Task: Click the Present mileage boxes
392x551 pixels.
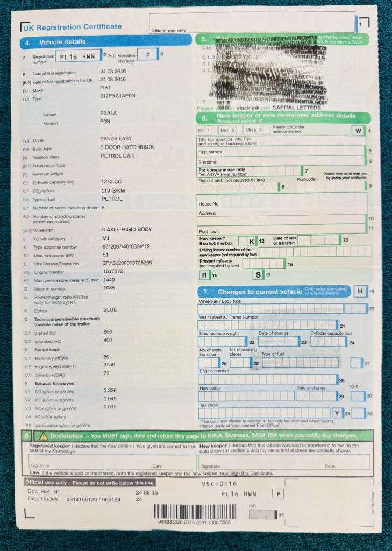Action: 263,264
